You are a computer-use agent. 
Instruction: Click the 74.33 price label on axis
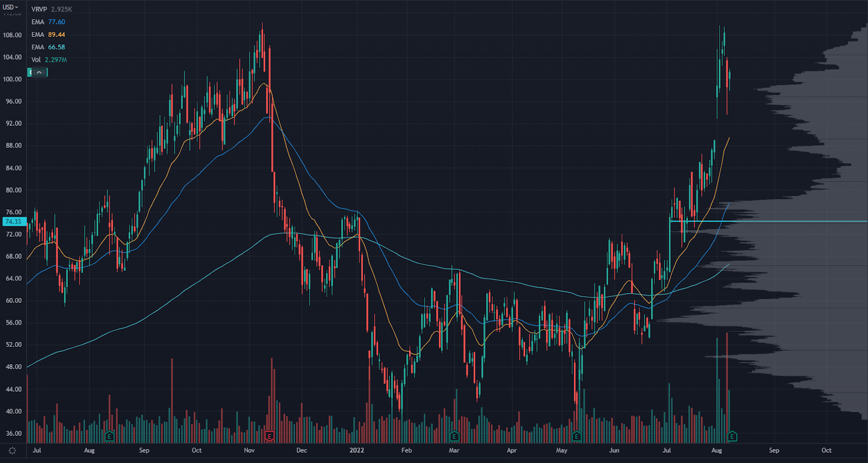tap(14, 221)
